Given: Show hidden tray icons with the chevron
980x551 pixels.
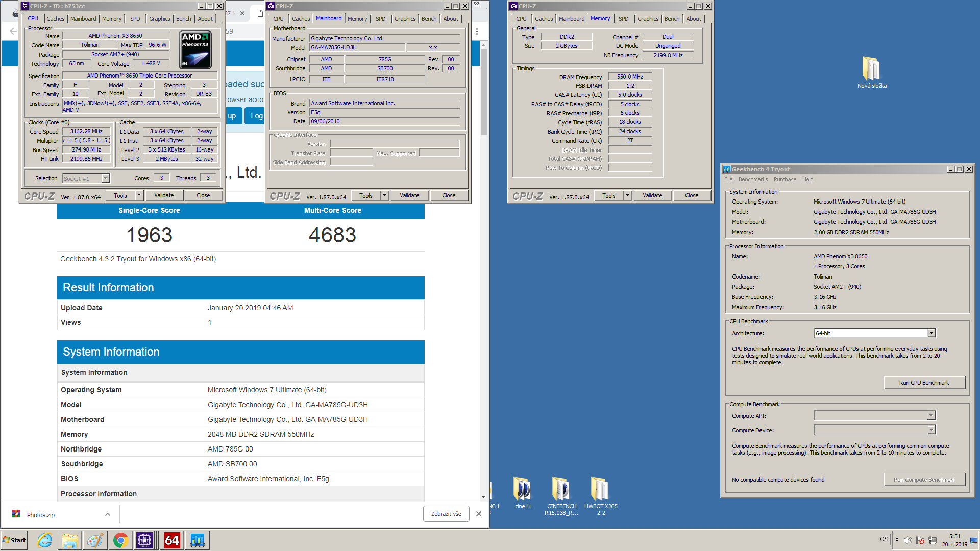Looking at the screenshot, I should pos(897,539).
